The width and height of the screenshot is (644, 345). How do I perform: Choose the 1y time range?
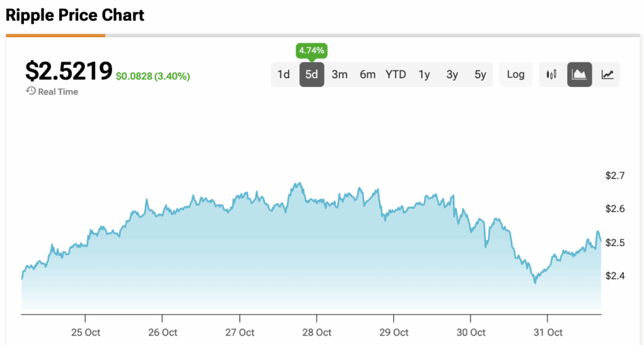click(425, 74)
